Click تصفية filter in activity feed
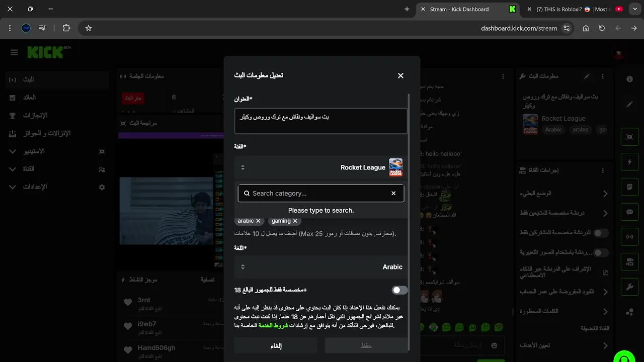This screenshot has height=362, width=644. (208, 280)
